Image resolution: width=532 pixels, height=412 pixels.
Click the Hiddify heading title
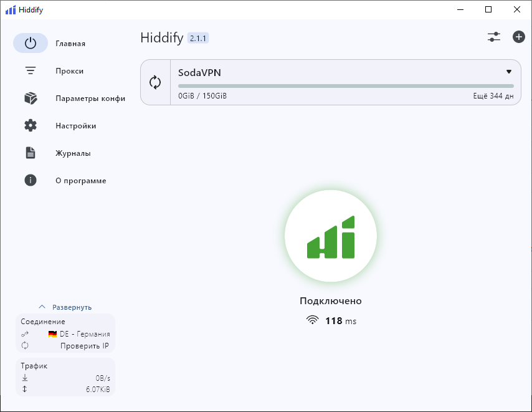(162, 37)
